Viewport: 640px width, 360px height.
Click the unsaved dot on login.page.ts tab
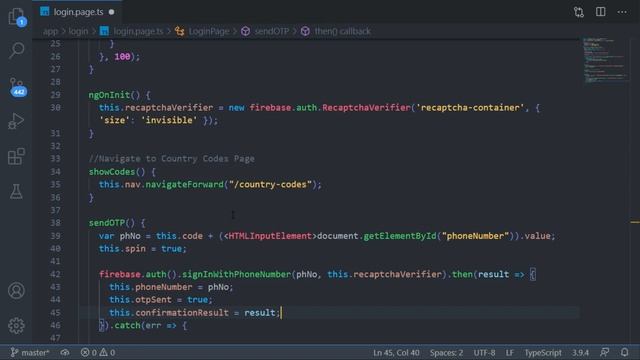[111, 12]
